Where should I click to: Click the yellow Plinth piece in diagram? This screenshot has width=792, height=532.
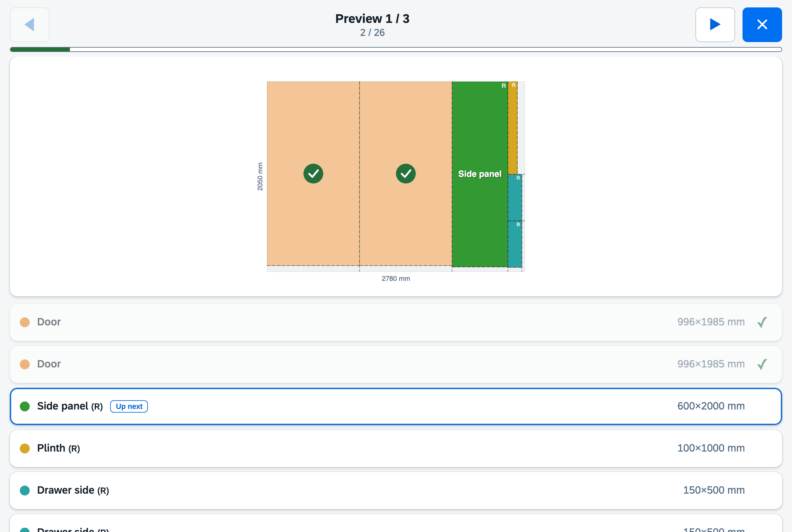click(x=512, y=127)
